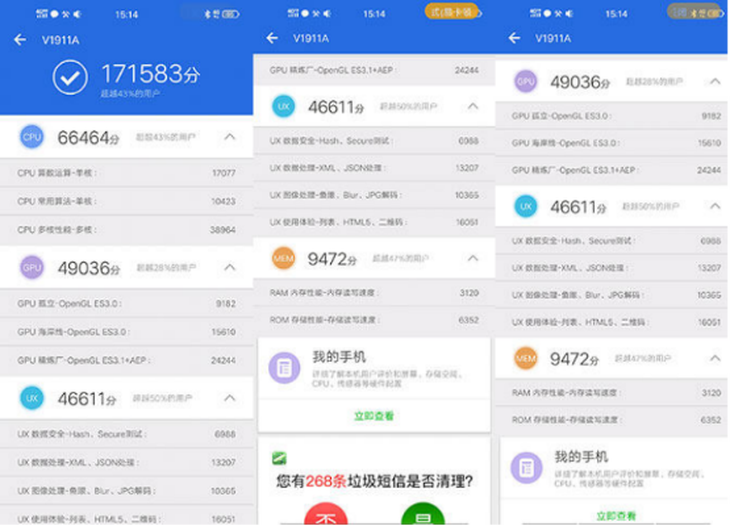
Task: Collapse GPU 49036 section in right screenshot
Action: pyautogui.click(x=715, y=81)
